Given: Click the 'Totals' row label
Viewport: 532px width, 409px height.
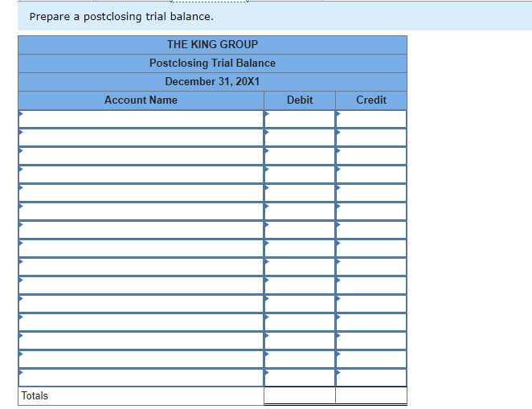Looking at the screenshot, I should point(35,396).
